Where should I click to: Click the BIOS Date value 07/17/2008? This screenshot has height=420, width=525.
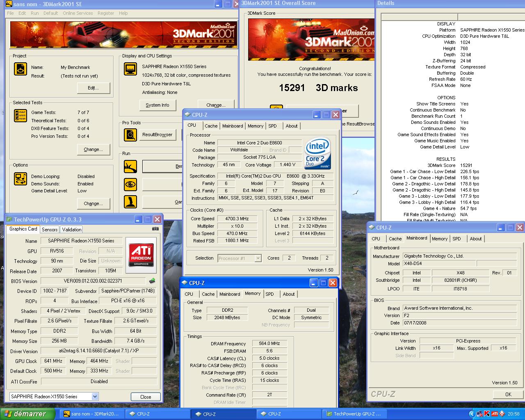459,323
